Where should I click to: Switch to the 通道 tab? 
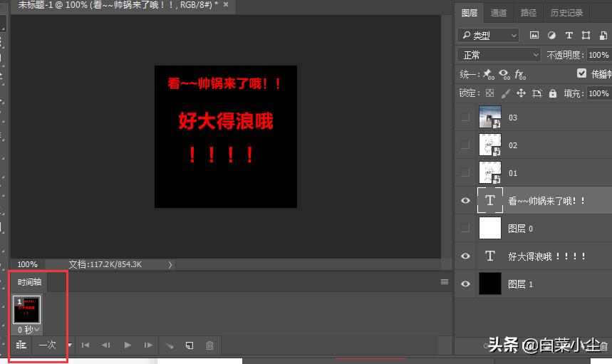(499, 13)
